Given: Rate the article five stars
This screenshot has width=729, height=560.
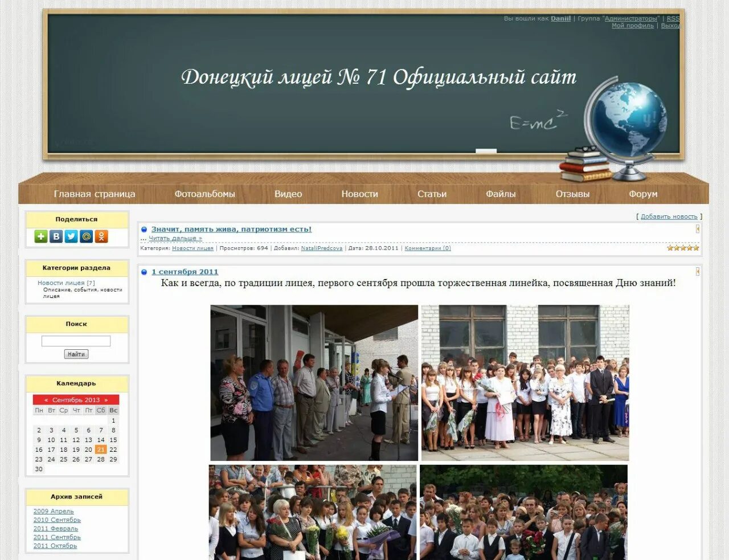Looking at the screenshot, I should (x=695, y=248).
